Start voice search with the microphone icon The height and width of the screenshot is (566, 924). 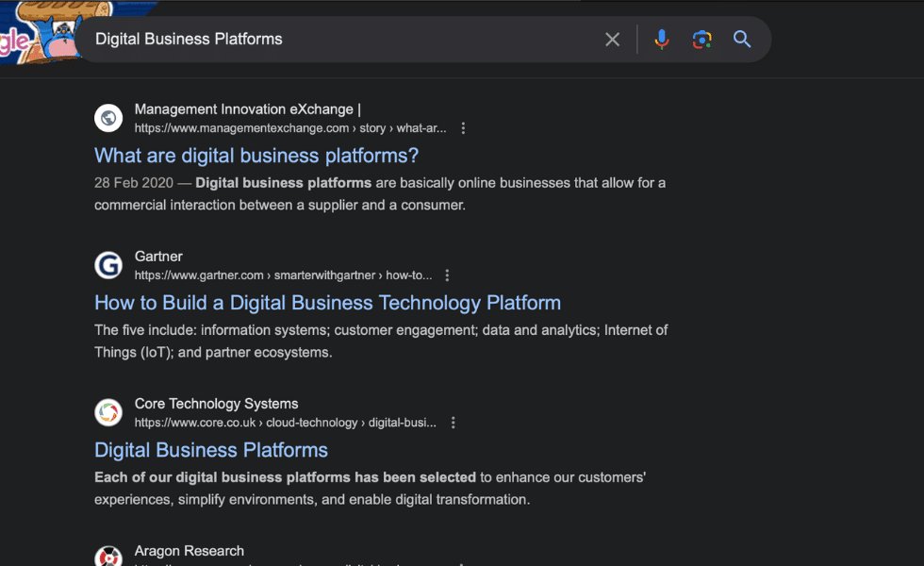click(661, 40)
